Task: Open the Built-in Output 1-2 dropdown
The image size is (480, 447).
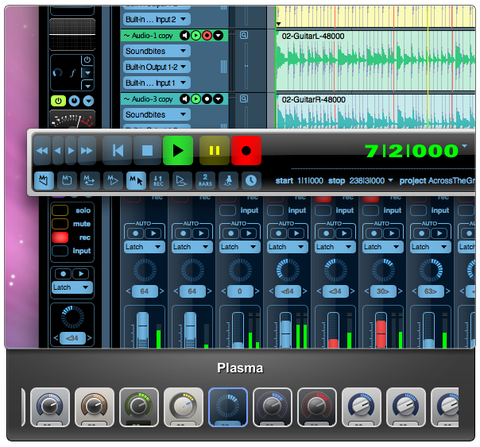Action: coord(157,67)
